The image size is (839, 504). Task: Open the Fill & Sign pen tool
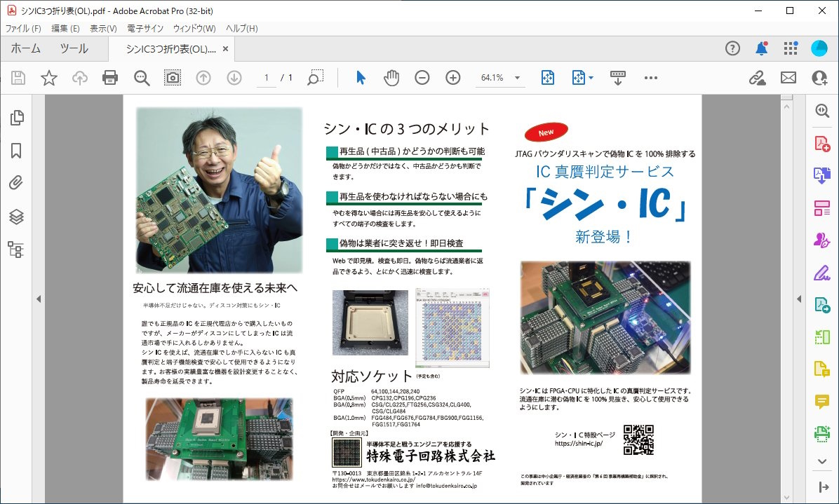tap(822, 273)
